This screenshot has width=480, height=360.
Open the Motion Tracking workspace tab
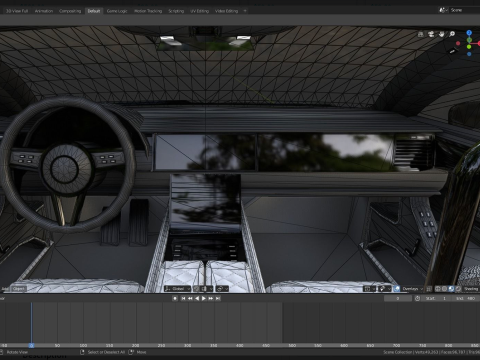[148, 11]
